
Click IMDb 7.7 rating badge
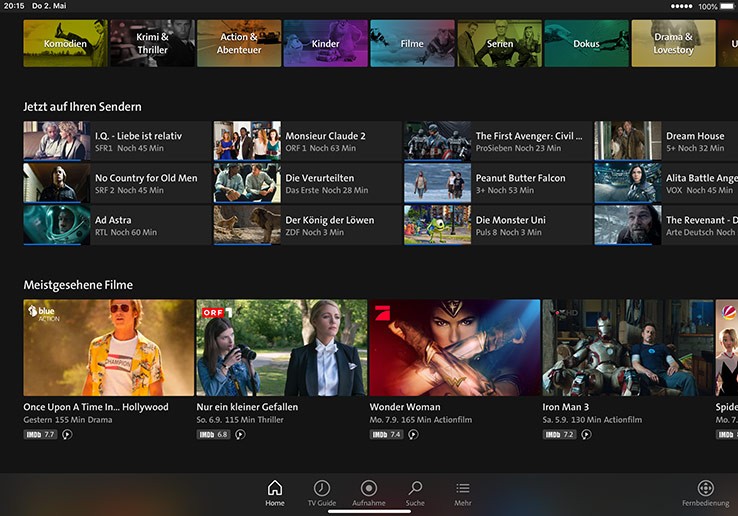click(40, 435)
